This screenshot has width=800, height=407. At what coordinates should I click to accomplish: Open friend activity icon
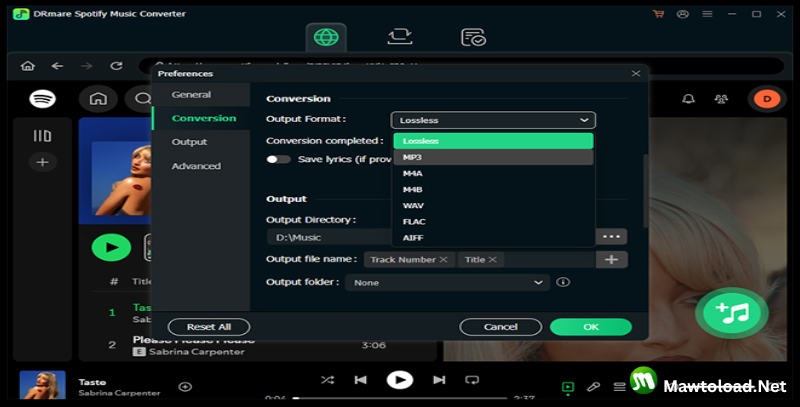coord(721,99)
